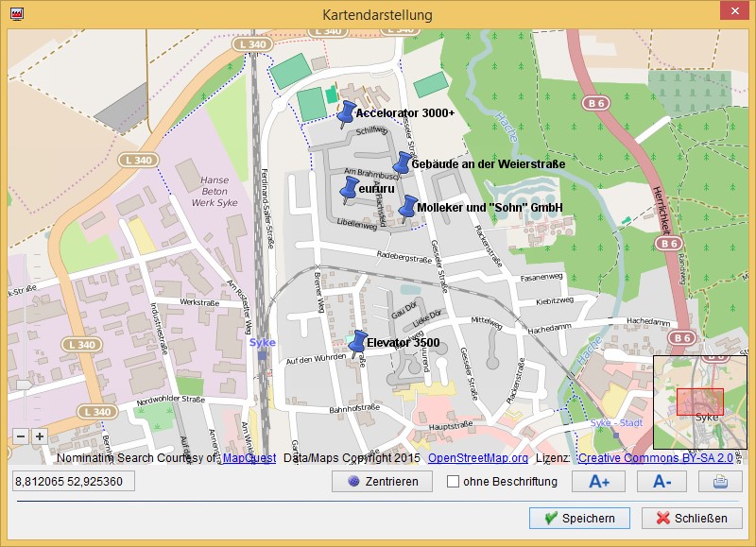Click the Accelerator 3000+ map pin
The image size is (756, 547).
tap(346, 114)
